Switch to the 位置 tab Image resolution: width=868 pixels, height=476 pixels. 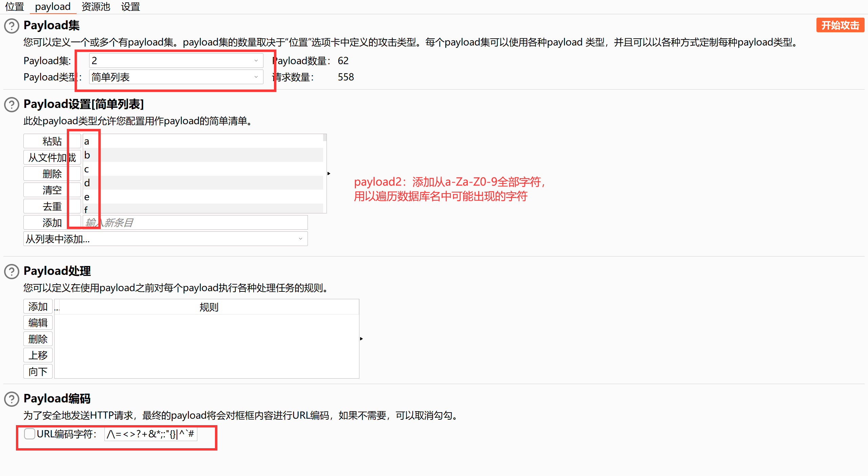pyautogui.click(x=14, y=6)
